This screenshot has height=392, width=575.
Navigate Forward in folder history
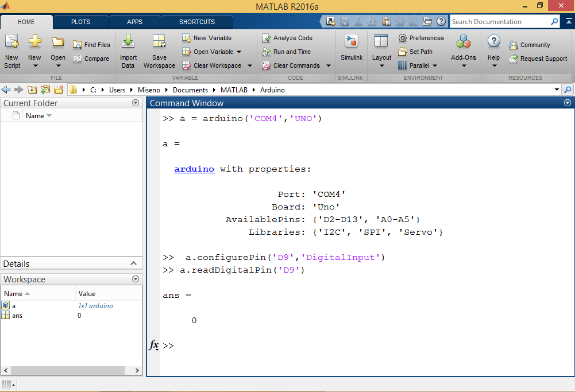click(19, 90)
